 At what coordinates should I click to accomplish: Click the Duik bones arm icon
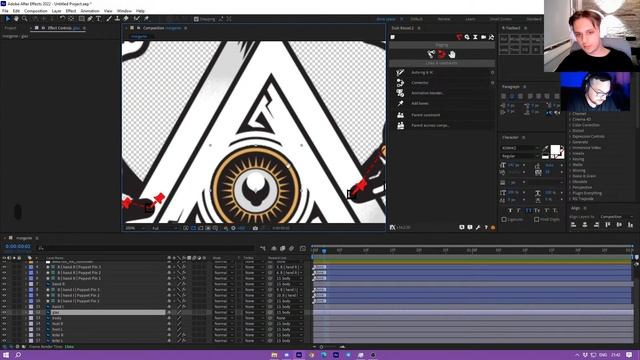431,54
